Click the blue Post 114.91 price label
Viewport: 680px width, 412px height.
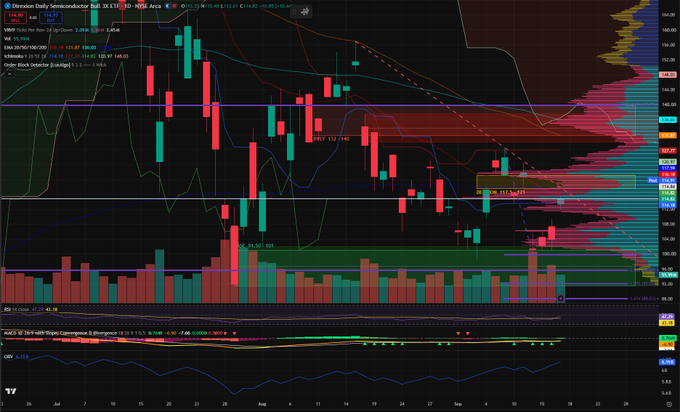pyautogui.click(x=662, y=180)
